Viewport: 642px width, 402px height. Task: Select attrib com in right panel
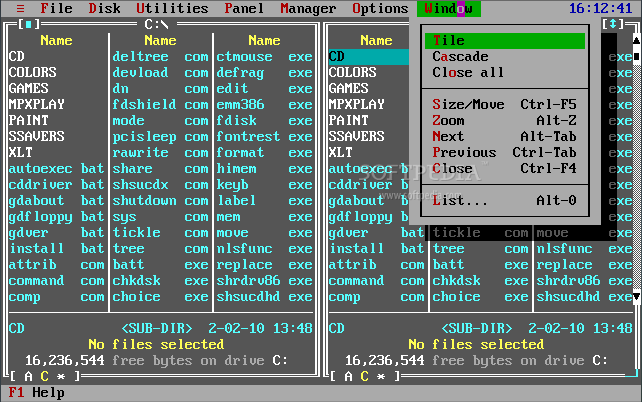[x=376, y=264]
